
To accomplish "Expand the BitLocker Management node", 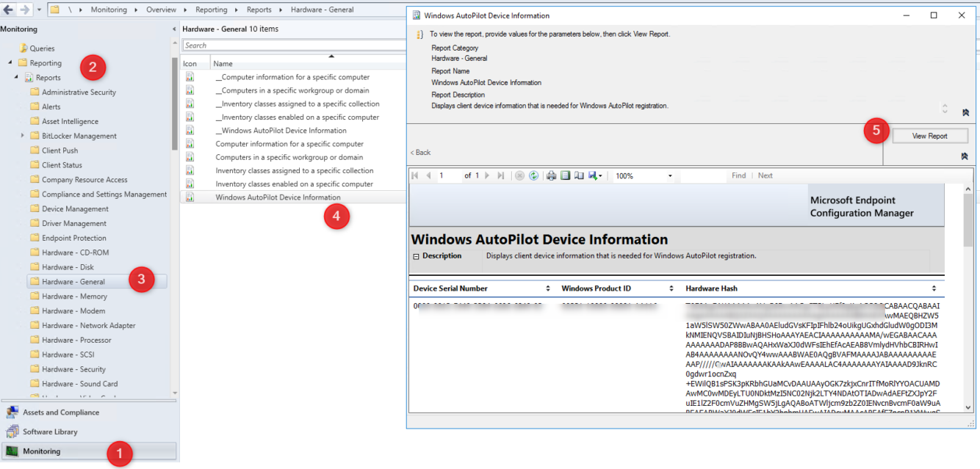I will click(22, 135).
